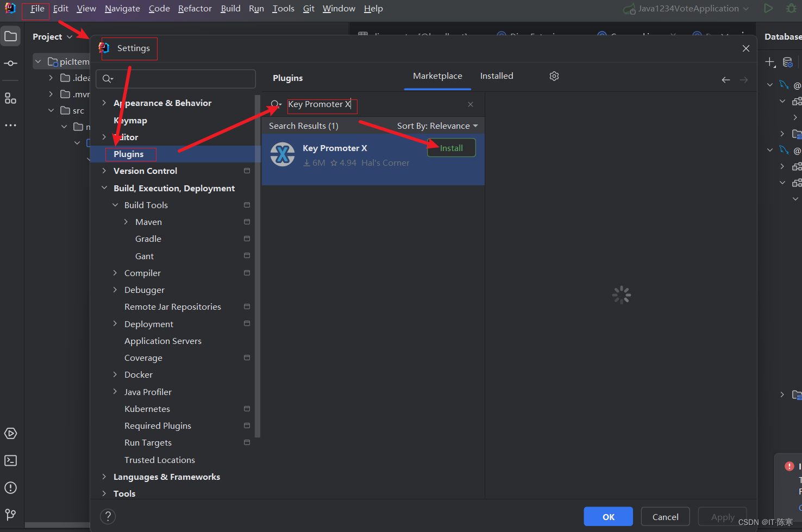Open the Navigate menu
802x532 pixels.
point(122,8)
